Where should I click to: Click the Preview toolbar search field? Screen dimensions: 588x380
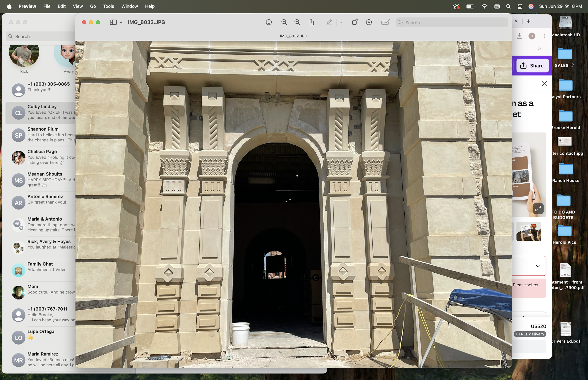coord(452,23)
